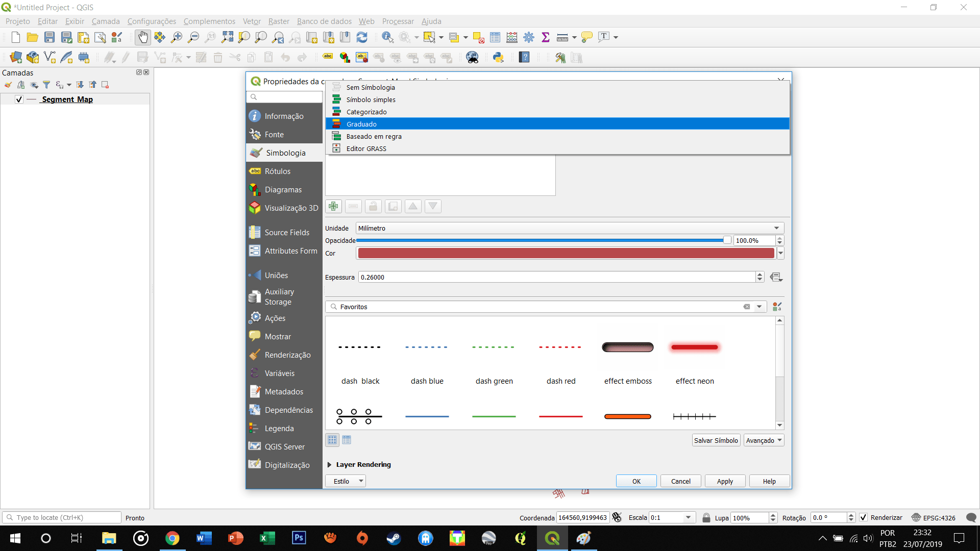Open the MetaSearch catalog tool

[x=472, y=57]
